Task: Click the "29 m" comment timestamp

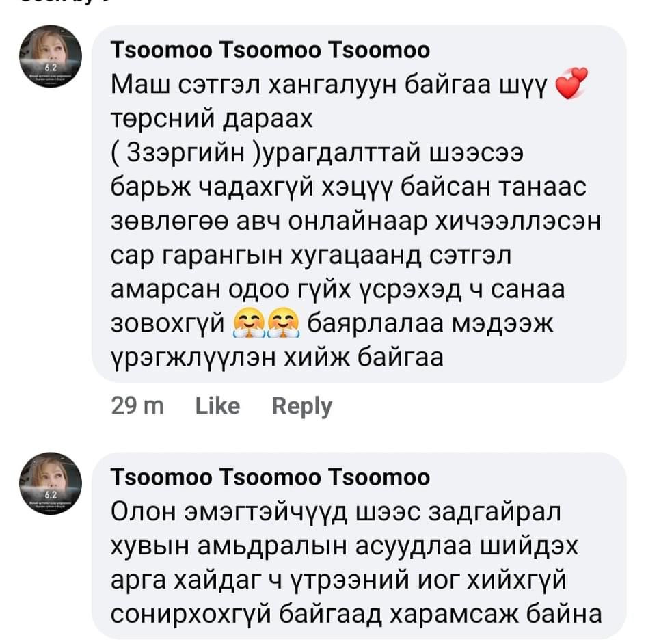Action: pyautogui.click(x=137, y=406)
